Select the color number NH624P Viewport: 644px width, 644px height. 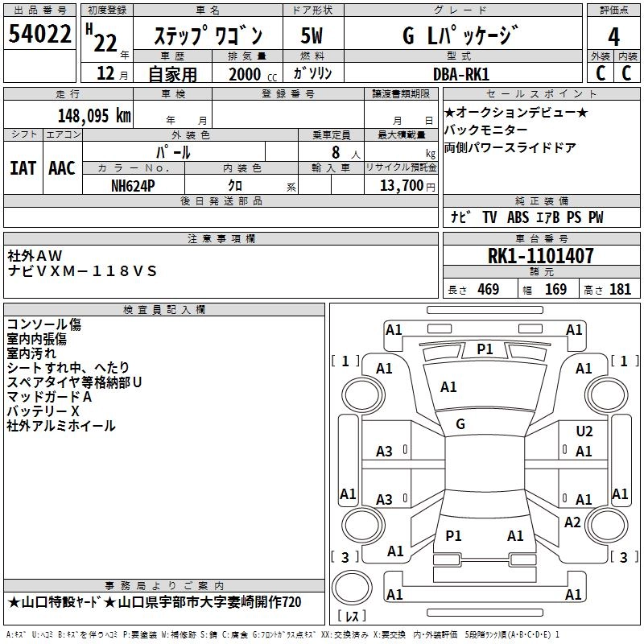(133, 186)
